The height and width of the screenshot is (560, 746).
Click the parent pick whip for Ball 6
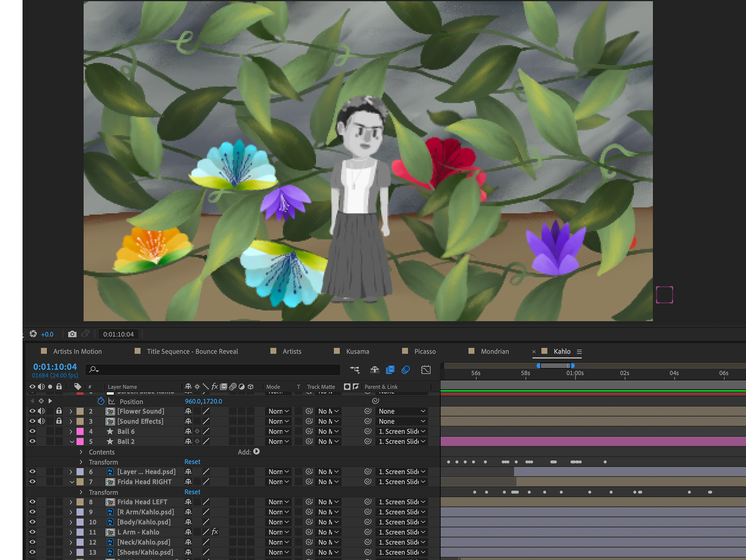(x=368, y=431)
